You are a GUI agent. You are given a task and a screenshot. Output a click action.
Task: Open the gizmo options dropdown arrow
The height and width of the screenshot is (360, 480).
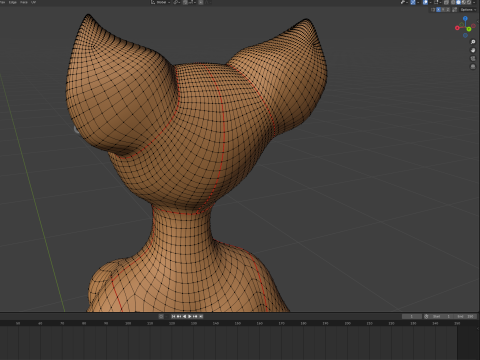coord(418,2)
